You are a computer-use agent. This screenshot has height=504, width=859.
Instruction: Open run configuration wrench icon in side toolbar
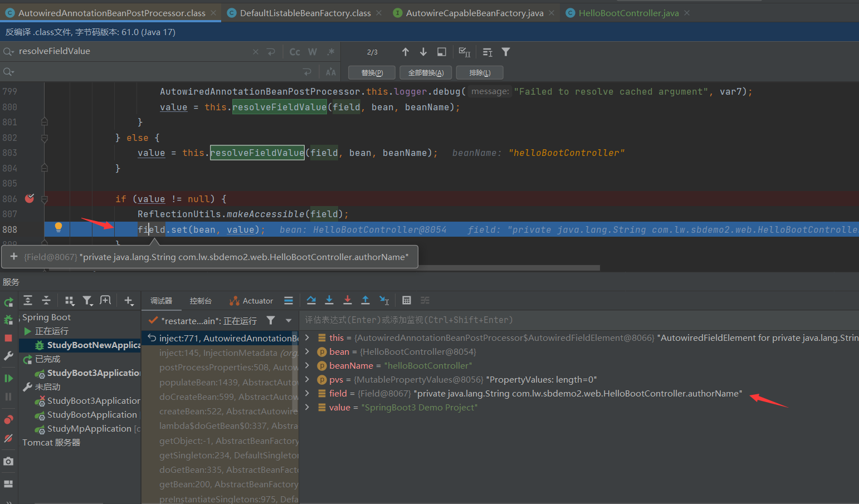pyautogui.click(x=8, y=356)
